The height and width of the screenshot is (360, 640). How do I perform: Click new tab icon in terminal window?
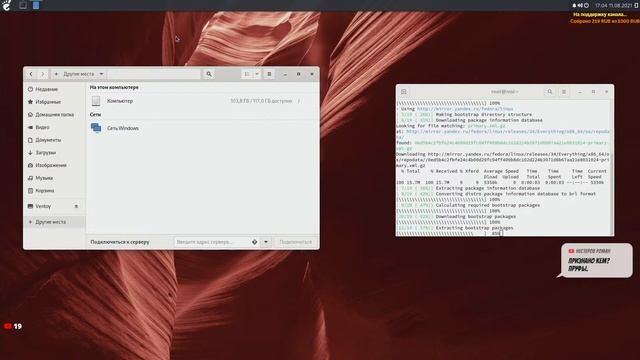click(404, 92)
